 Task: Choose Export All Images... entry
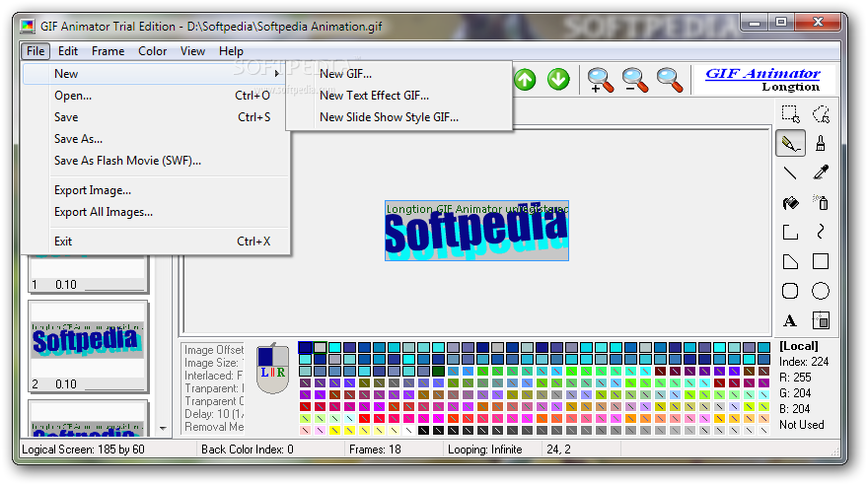point(156,212)
